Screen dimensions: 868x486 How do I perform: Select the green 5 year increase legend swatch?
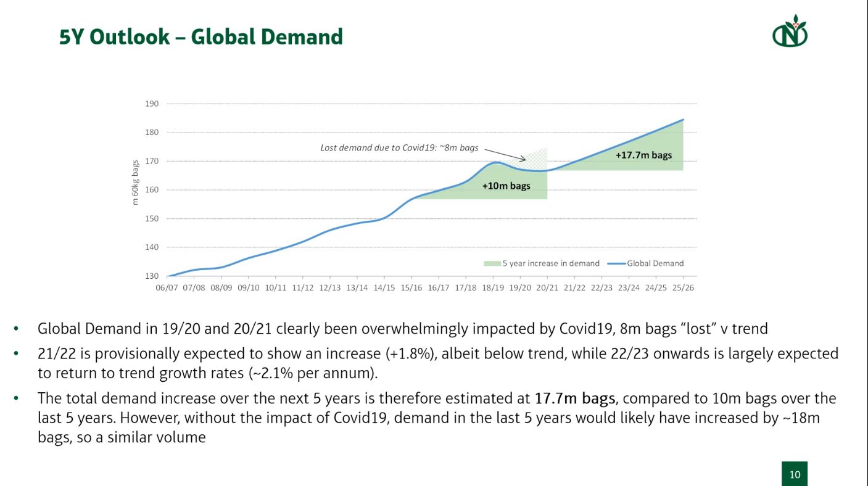coord(492,263)
